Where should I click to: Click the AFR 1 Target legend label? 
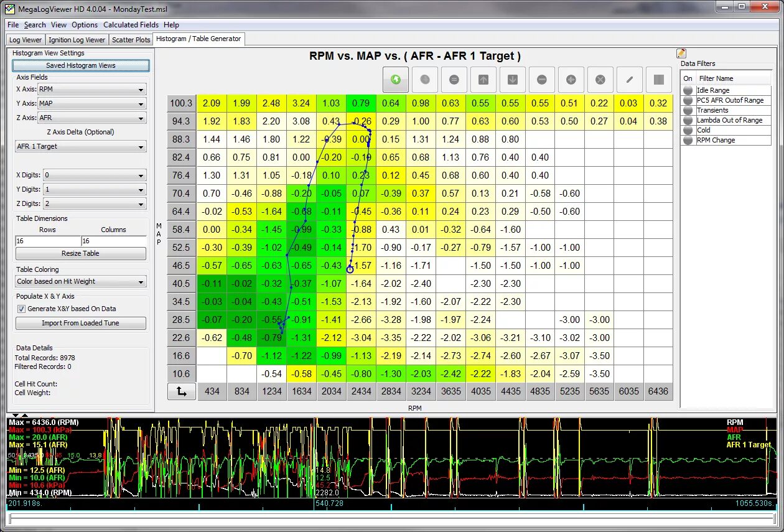click(x=749, y=445)
